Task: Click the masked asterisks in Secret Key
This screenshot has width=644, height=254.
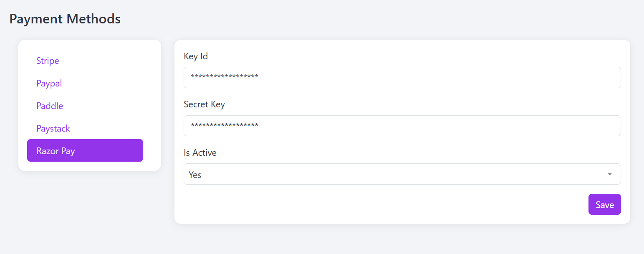Action: click(225, 125)
